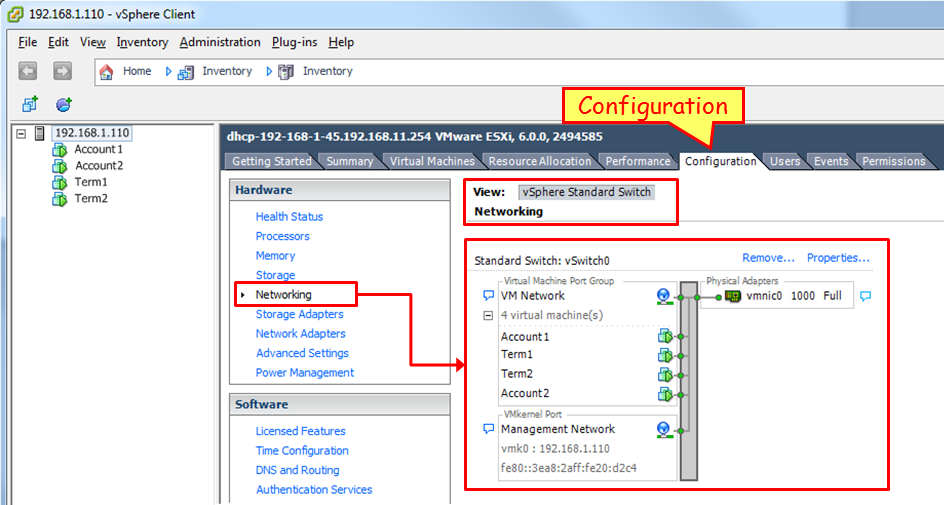Image resolution: width=944 pixels, height=505 pixels.
Task: Click the Account1 VM icon in the tree
Action: pos(60,149)
